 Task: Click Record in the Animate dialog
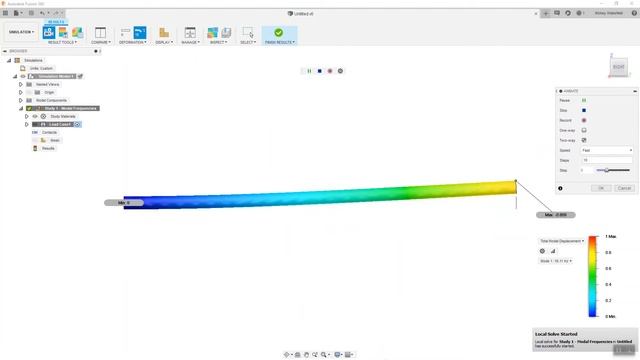(x=584, y=120)
